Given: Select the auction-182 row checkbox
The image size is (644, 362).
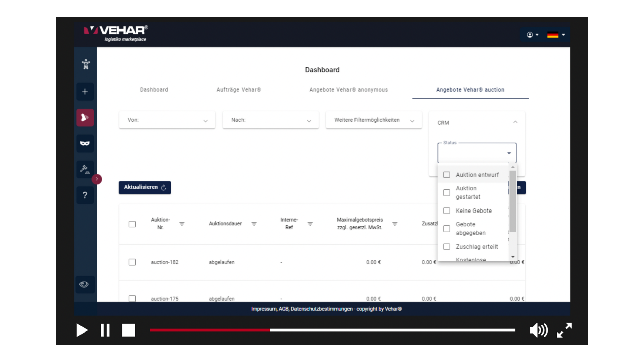Looking at the screenshot, I should coord(132,262).
